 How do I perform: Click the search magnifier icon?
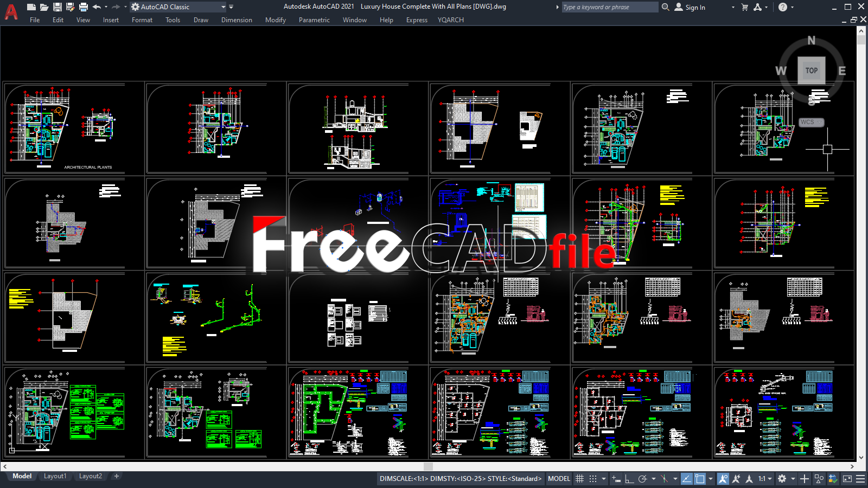666,7
